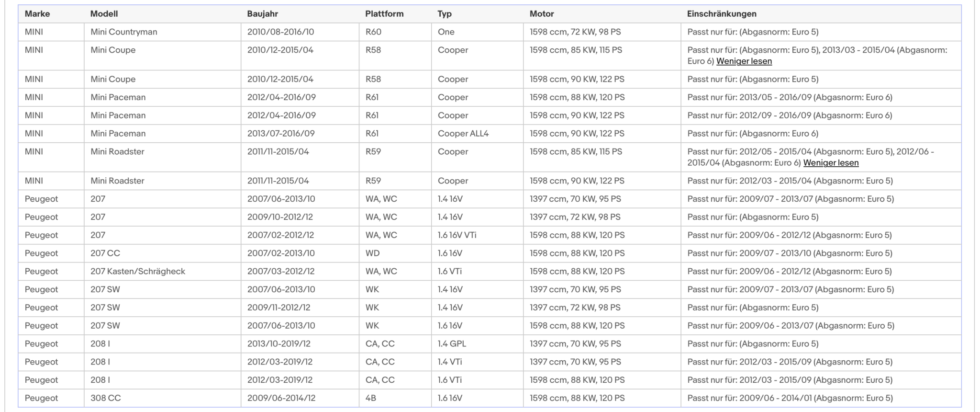The height and width of the screenshot is (412, 980).
Task: Click the 'Baujahr' column header
Action: coord(262,14)
